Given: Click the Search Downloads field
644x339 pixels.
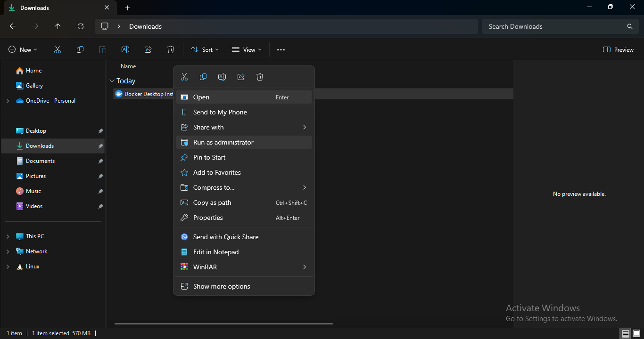Looking at the screenshot, I should [556, 26].
